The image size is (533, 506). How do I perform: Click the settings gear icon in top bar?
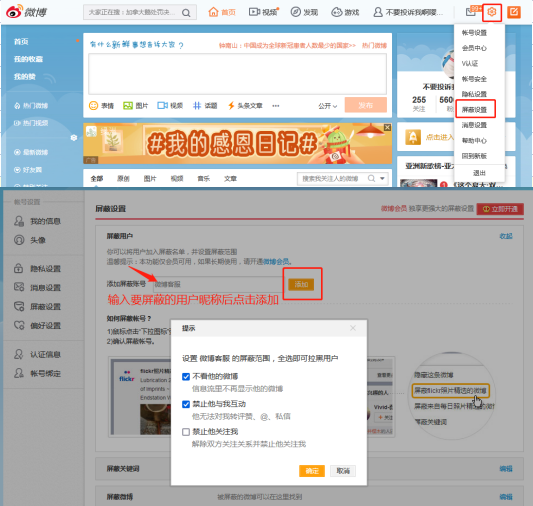[x=492, y=12]
